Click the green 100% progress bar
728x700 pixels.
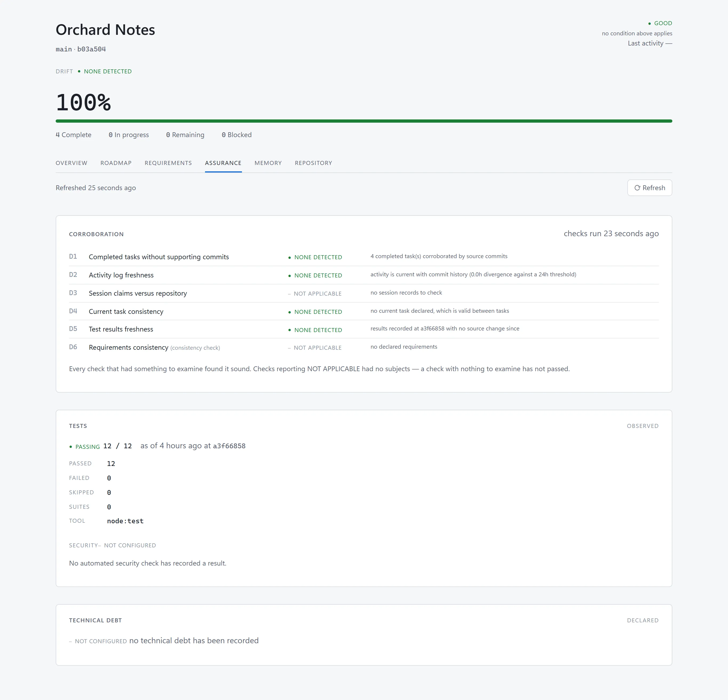click(x=364, y=121)
